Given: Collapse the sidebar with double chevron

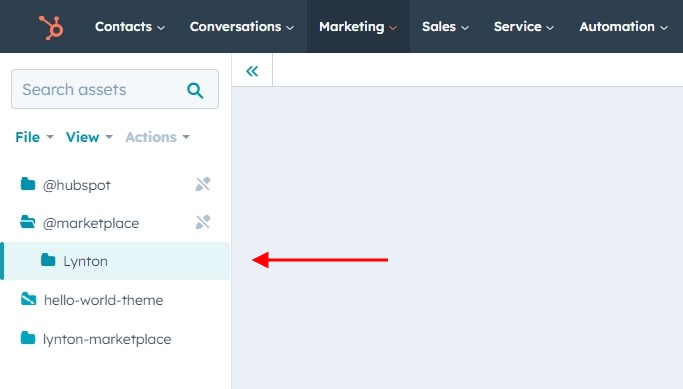Looking at the screenshot, I should (252, 71).
